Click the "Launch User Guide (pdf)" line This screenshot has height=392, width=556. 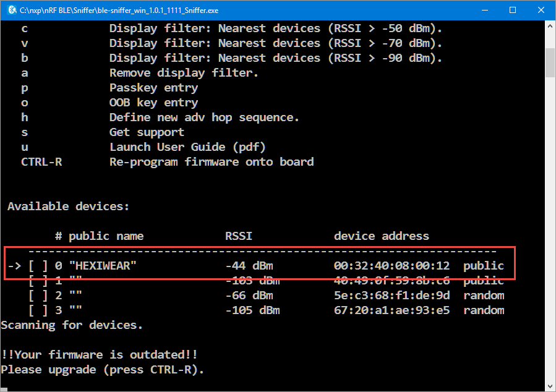tap(187, 147)
